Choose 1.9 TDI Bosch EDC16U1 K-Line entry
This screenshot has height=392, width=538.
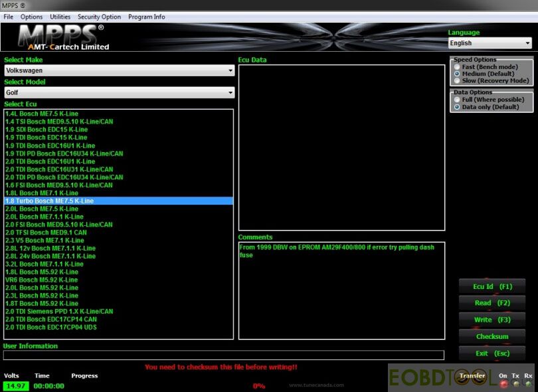tap(50, 146)
